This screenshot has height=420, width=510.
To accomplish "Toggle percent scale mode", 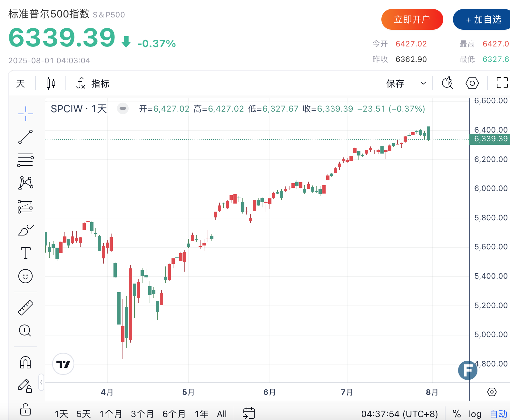I will (x=456, y=414).
